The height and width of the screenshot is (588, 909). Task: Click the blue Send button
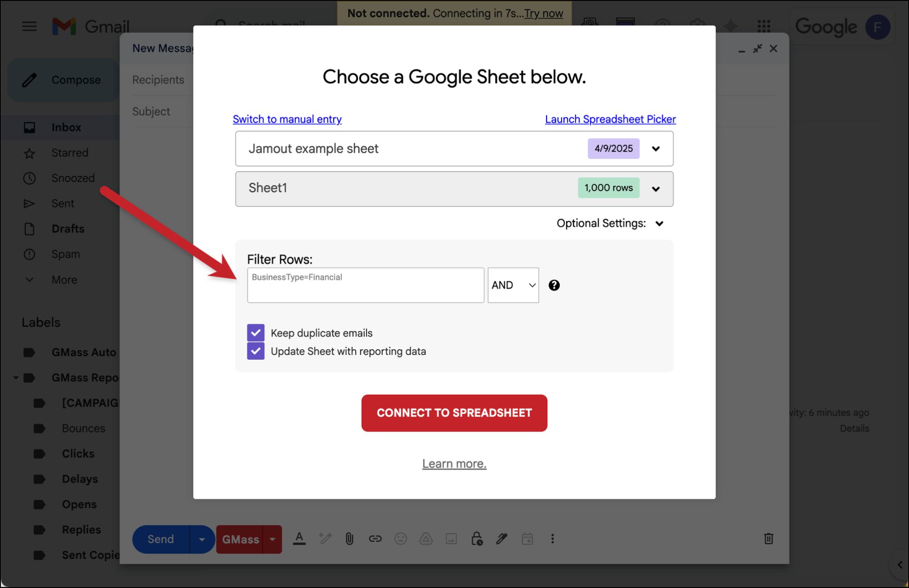(161, 539)
